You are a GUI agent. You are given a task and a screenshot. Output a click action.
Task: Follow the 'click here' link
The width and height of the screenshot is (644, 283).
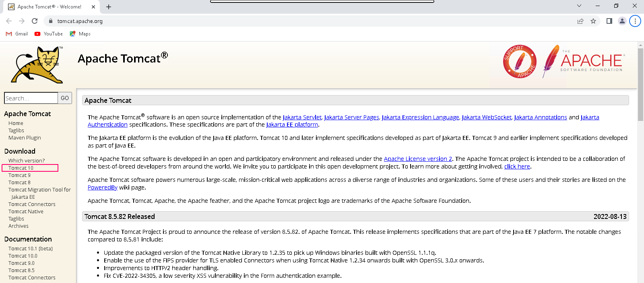517,166
